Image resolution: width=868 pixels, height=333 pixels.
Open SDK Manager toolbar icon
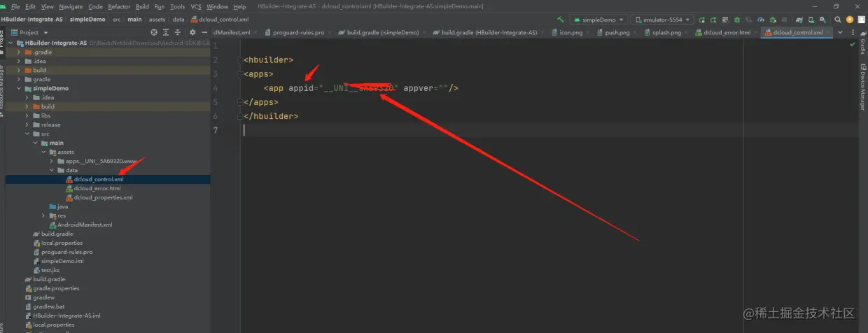coord(822,20)
